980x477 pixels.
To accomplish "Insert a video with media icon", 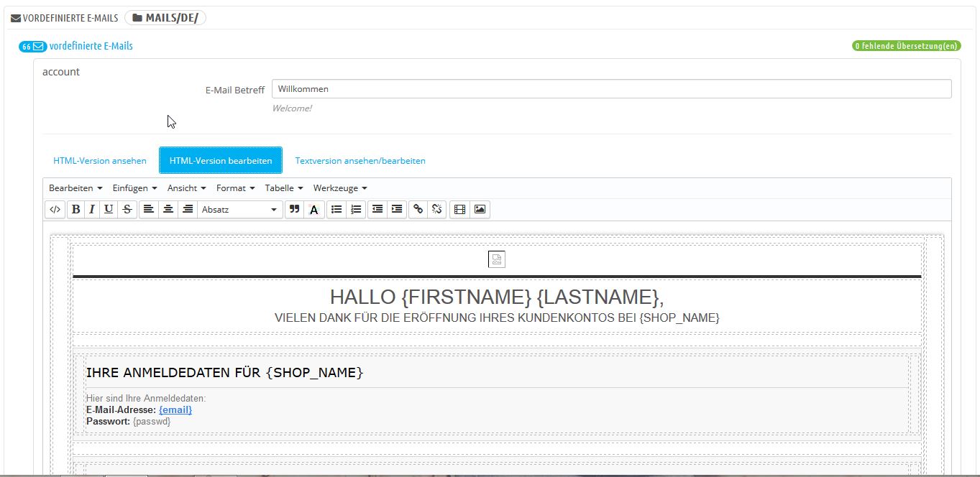I will click(x=460, y=210).
